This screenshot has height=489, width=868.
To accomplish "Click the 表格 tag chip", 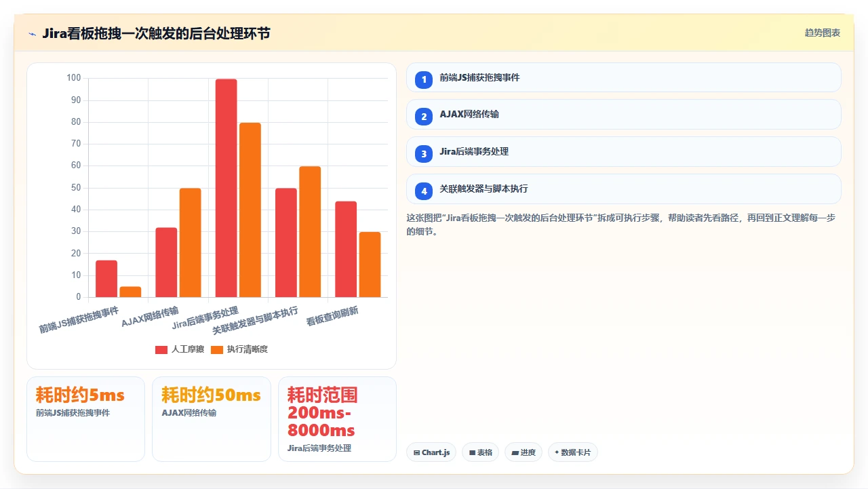I will click(x=481, y=452).
